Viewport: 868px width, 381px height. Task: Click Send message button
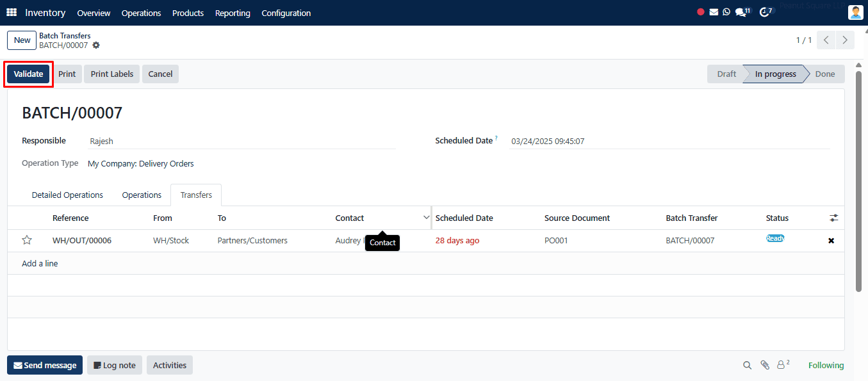45,365
